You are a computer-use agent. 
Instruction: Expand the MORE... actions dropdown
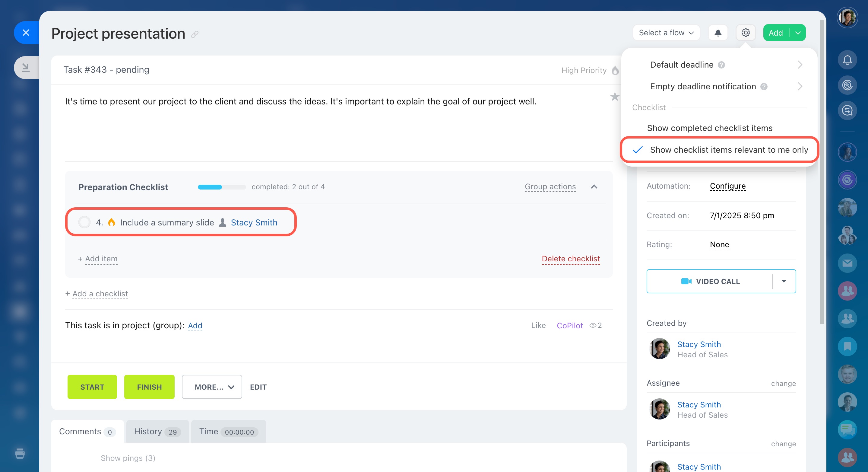pos(212,387)
